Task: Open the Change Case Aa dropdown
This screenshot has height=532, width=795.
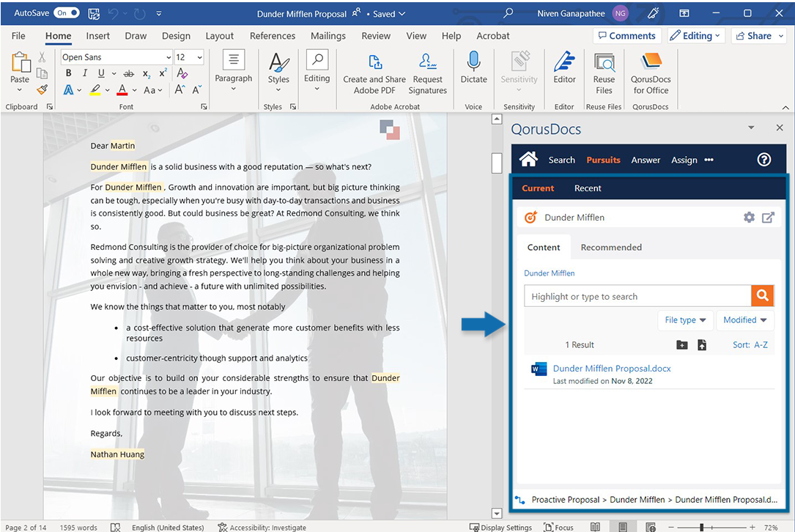Action: click(152, 90)
